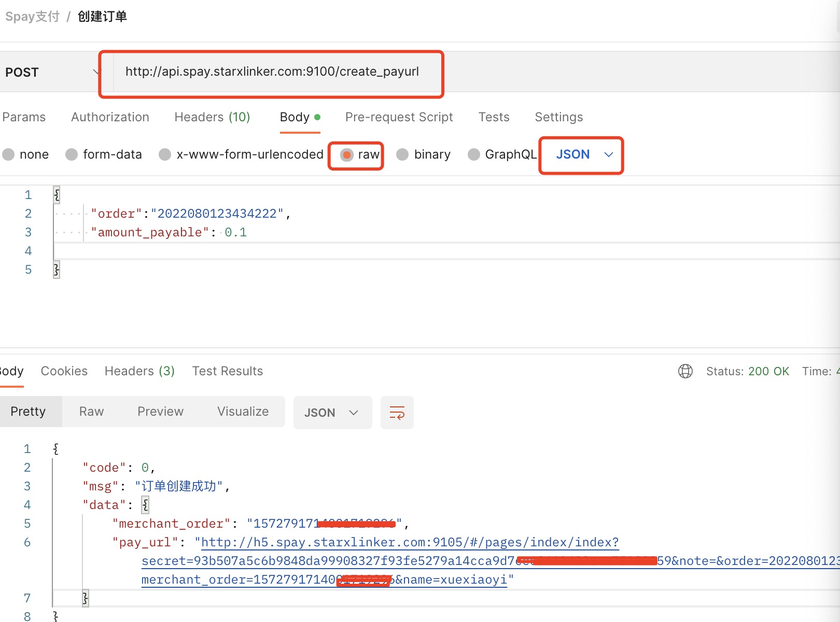Select the binary body option

pos(403,154)
